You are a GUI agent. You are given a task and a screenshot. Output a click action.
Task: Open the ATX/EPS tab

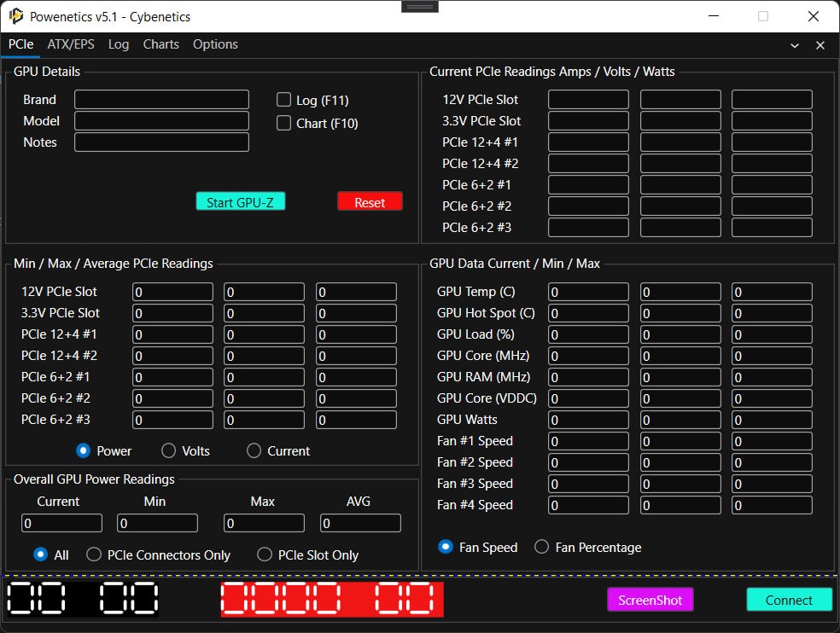coord(71,44)
